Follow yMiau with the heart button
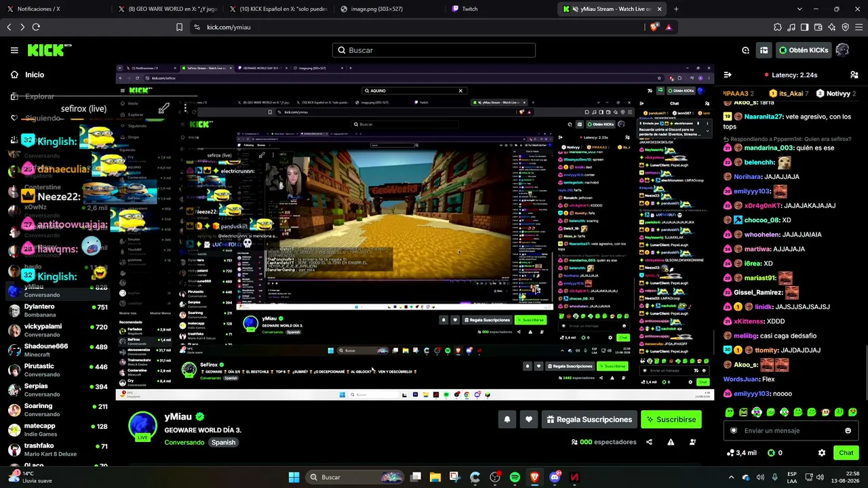Viewport: 868px width, 488px height. click(x=529, y=420)
